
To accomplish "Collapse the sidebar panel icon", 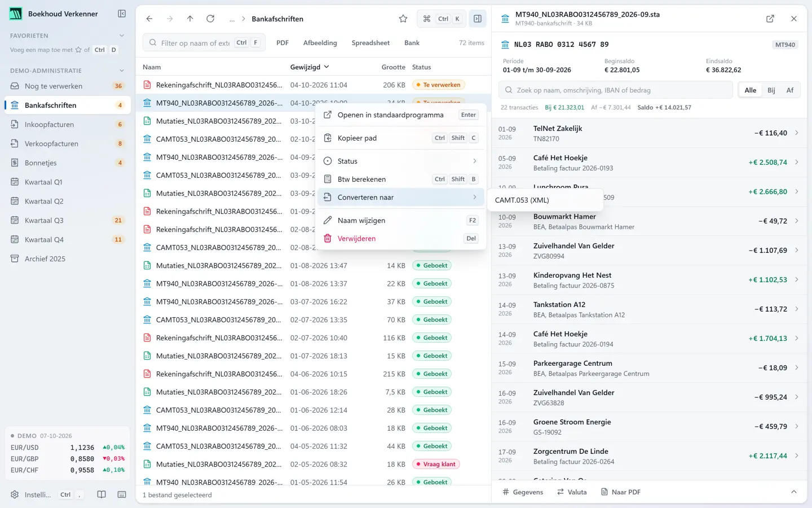I will pos(122,14).
